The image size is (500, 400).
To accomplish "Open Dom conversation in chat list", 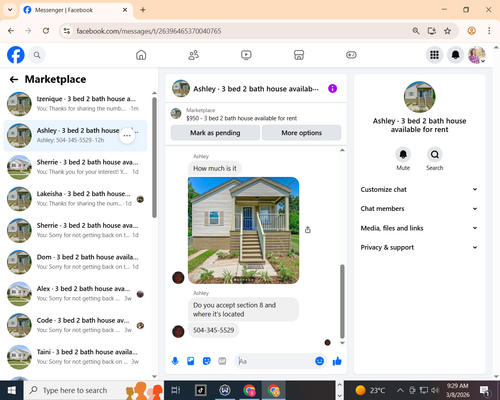I will pyautogui.click(x=75, y=262).
